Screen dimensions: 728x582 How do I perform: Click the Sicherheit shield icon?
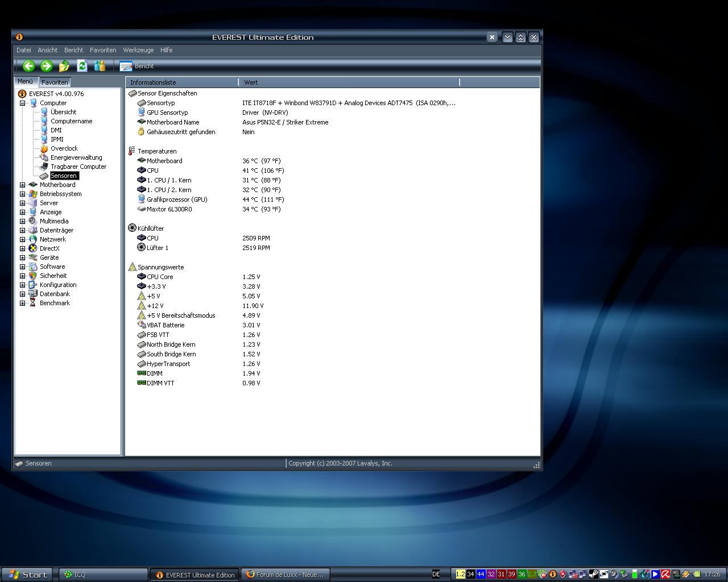[33, 276]
